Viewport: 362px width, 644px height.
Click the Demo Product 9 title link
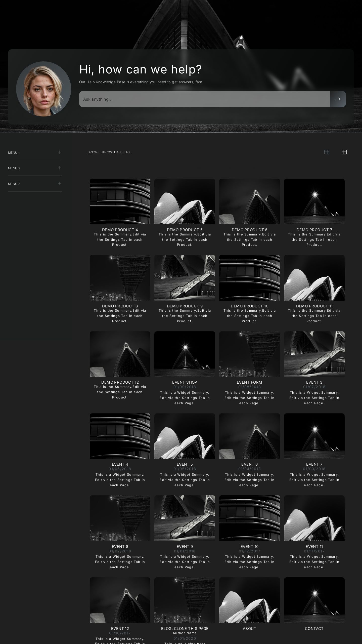[x=185, y=306]
